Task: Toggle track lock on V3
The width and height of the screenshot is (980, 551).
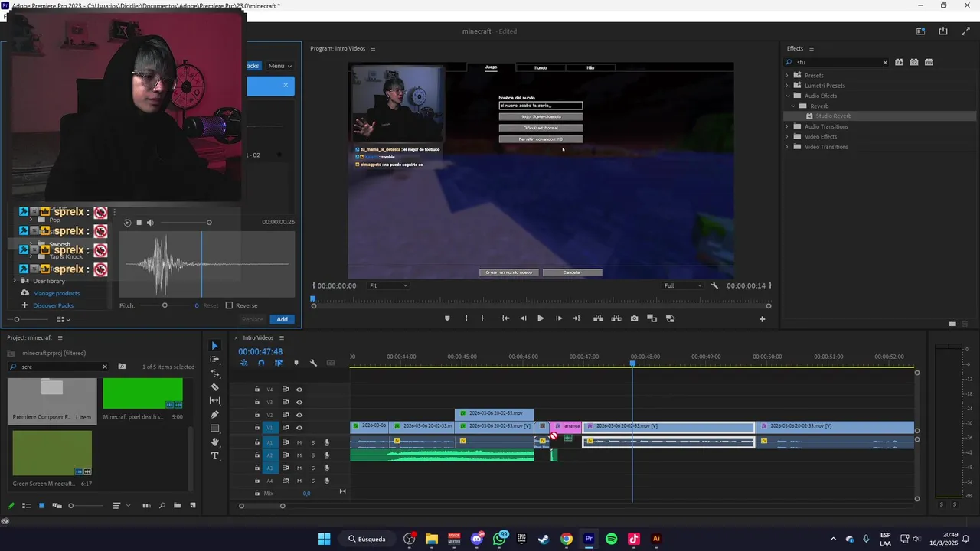Action: pyautogui.click(x=257, y=402)
